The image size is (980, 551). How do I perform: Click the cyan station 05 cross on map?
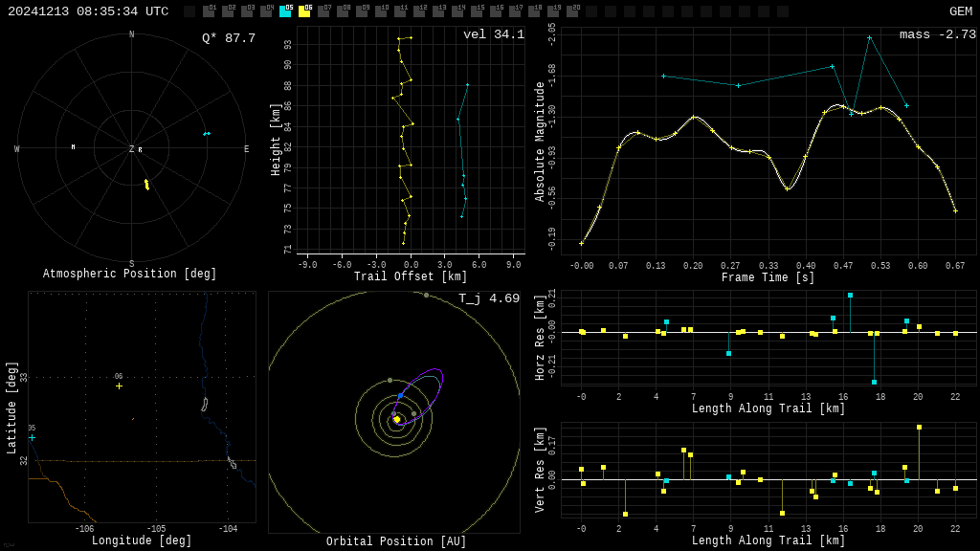32,437
